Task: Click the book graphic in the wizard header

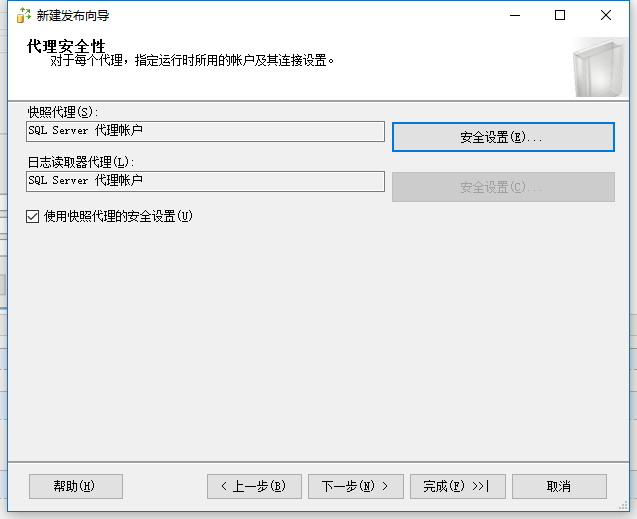Action: point(601,68)
